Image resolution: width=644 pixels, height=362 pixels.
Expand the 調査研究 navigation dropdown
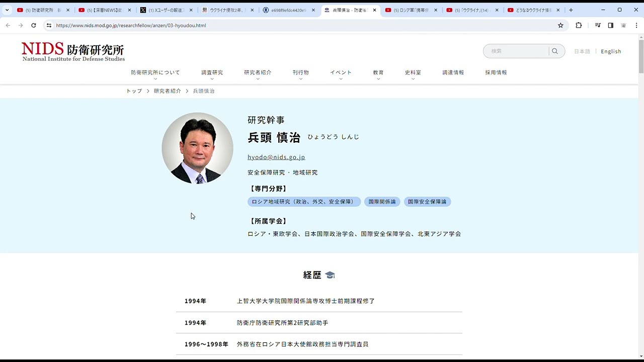212,72
